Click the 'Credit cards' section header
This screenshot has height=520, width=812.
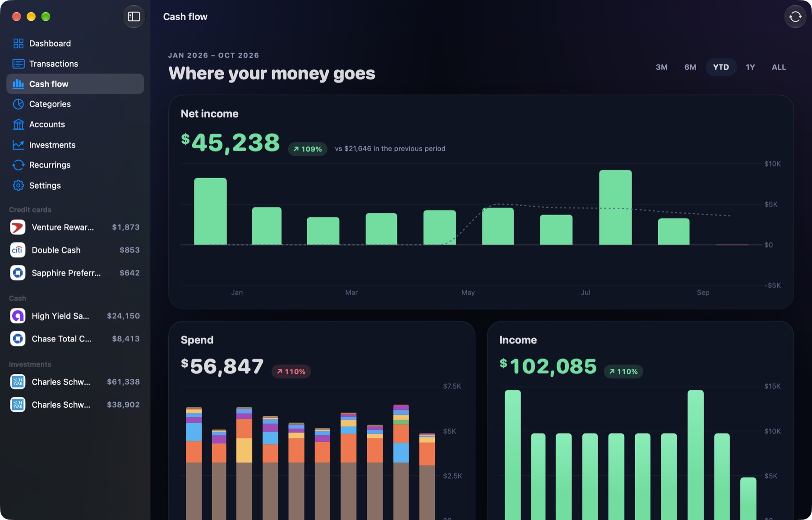click(x=30, y=210)
